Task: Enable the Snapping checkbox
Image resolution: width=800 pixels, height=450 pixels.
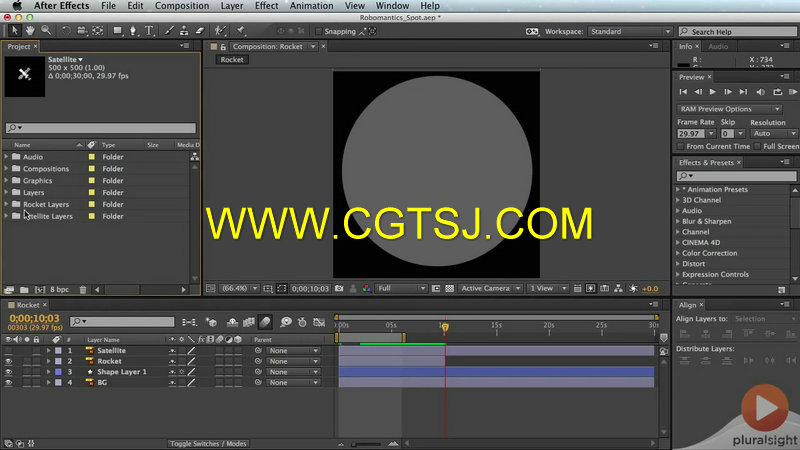Action: pos(319,32)
